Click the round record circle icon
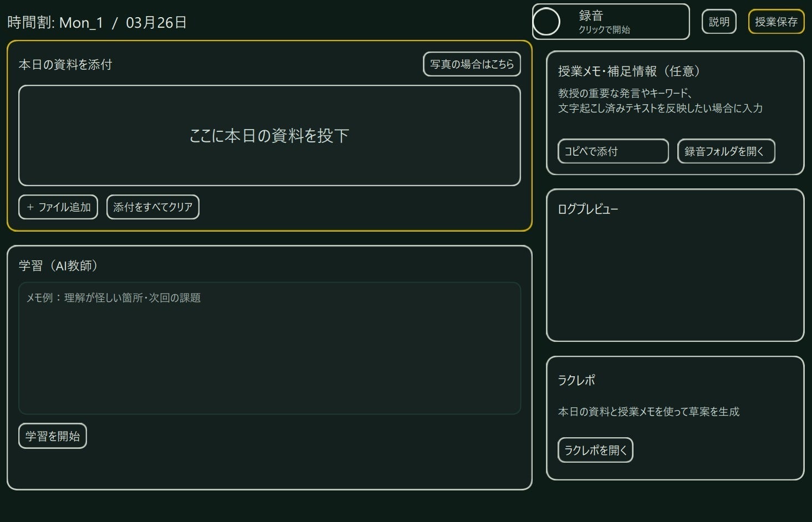Viewport: 812px width, 522px height. coord(547,22)
